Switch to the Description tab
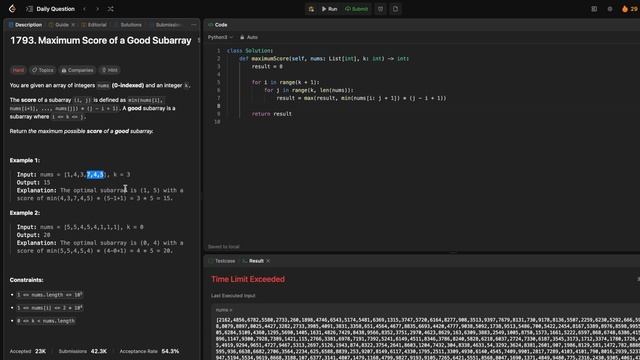Screen dimensions: 640x360 pos(25,24)
